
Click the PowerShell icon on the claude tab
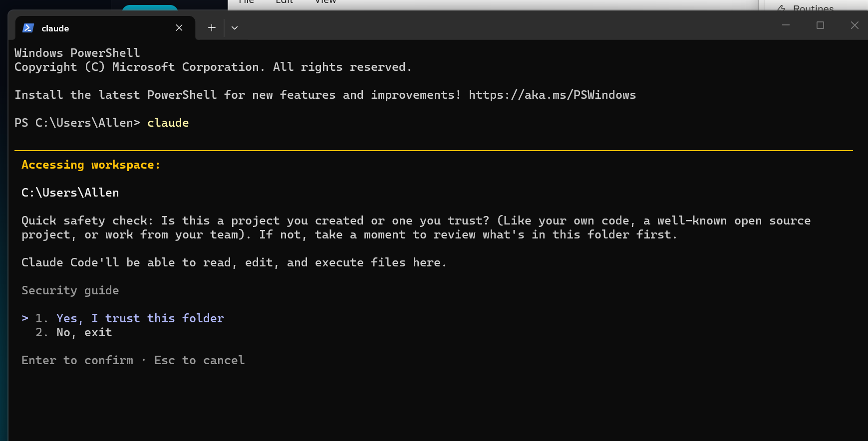click(28, 28)
